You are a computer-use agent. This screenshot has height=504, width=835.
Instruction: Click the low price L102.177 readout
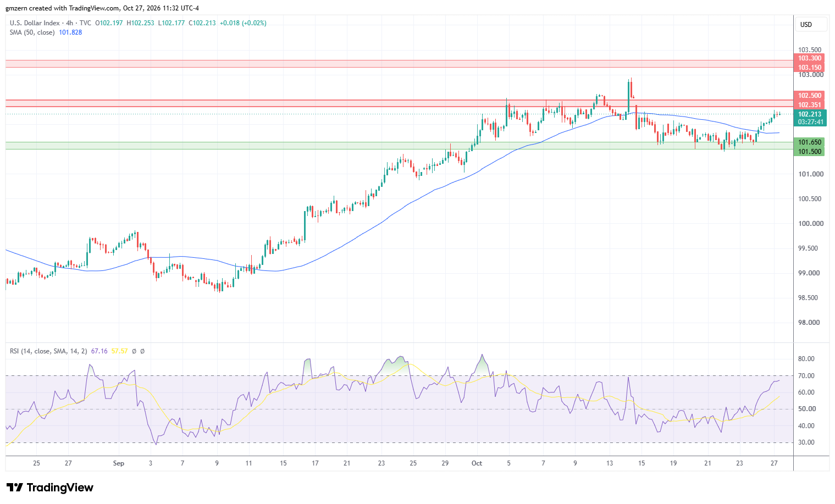[172, 23]
